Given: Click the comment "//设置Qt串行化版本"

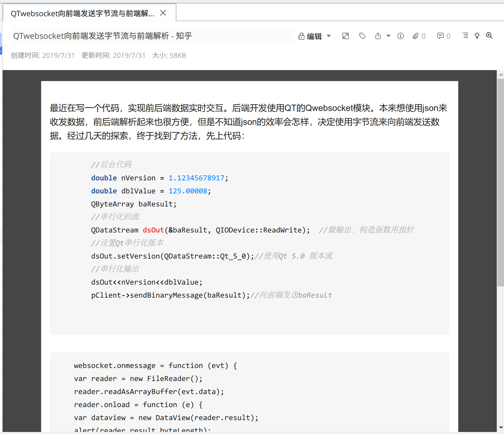Looking at the screenshot, I should point(127,243).
